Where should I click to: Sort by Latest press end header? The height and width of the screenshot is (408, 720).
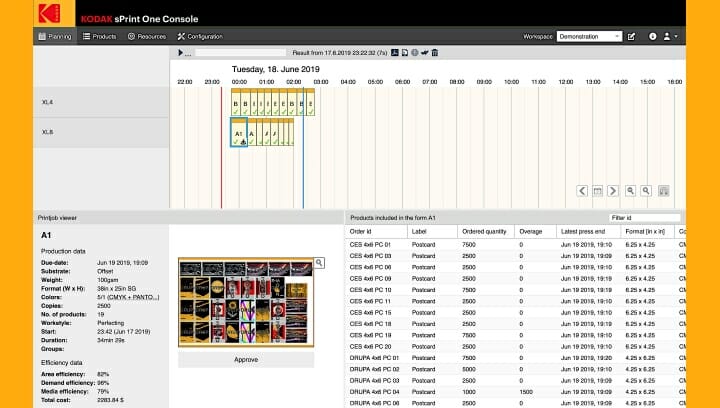[x=588, y=232]
